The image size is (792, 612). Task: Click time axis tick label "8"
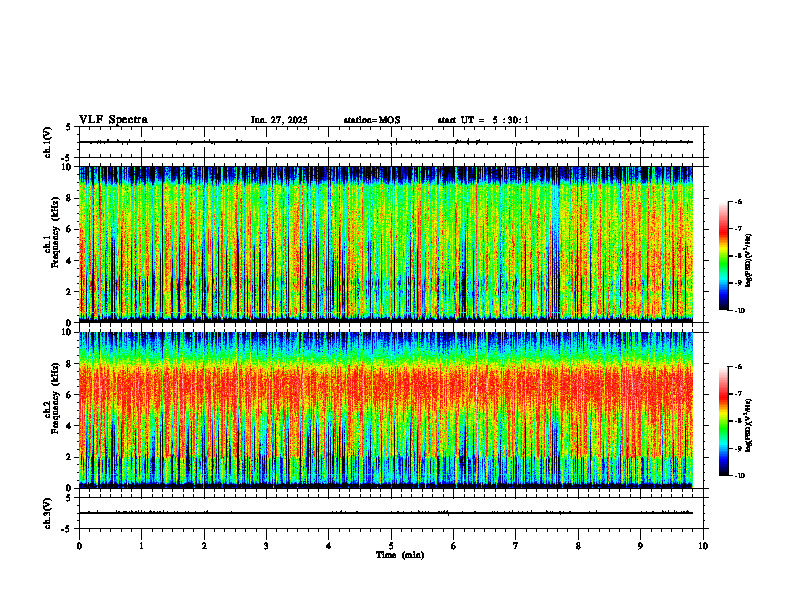pyautogui.click(x=578, y=546)
